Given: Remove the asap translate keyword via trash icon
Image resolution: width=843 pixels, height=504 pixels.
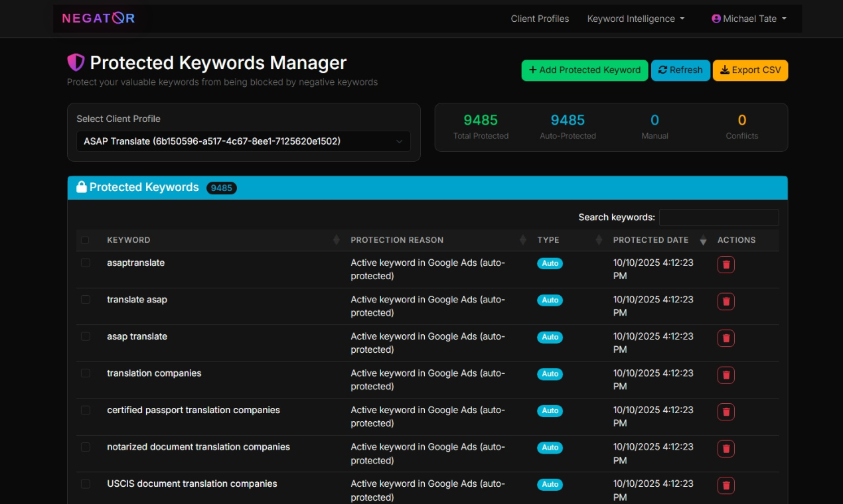Looking at the screenshot, I should tap(726, 338).
